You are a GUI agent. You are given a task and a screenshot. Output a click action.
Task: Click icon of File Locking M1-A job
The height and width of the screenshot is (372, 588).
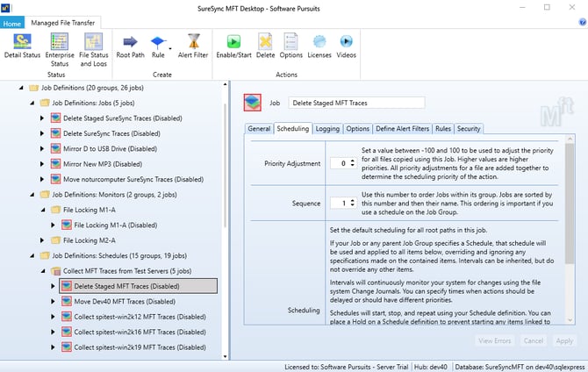coord(67,225)
